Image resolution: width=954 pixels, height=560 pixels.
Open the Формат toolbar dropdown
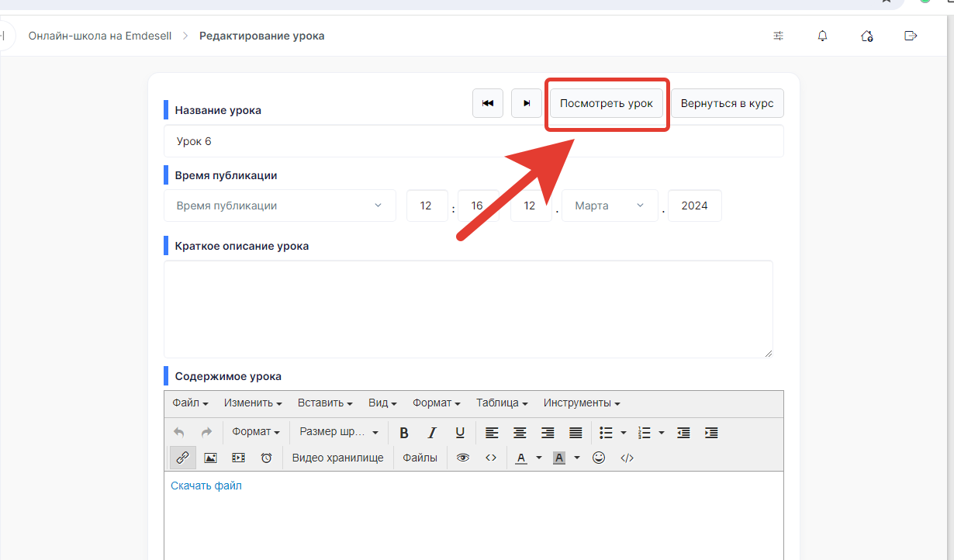(x=256, y=432)
